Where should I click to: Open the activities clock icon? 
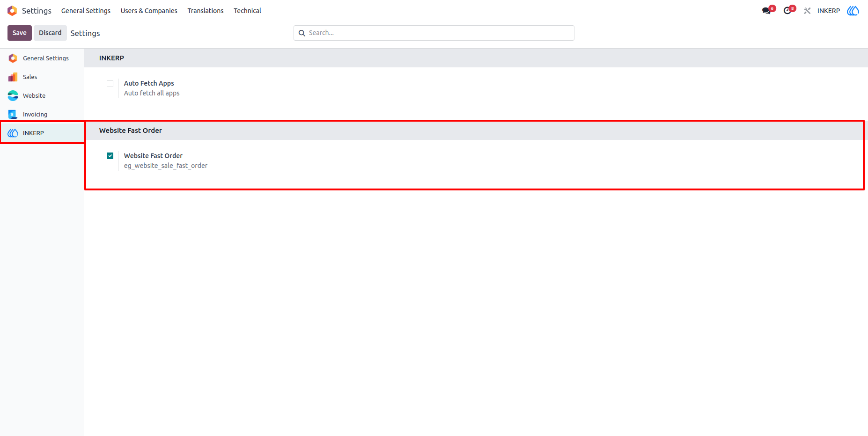[787, 11]
